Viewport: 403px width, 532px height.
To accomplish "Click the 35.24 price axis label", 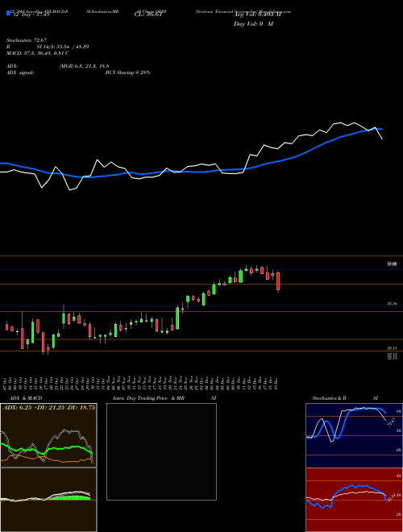I will coord(393,304).
